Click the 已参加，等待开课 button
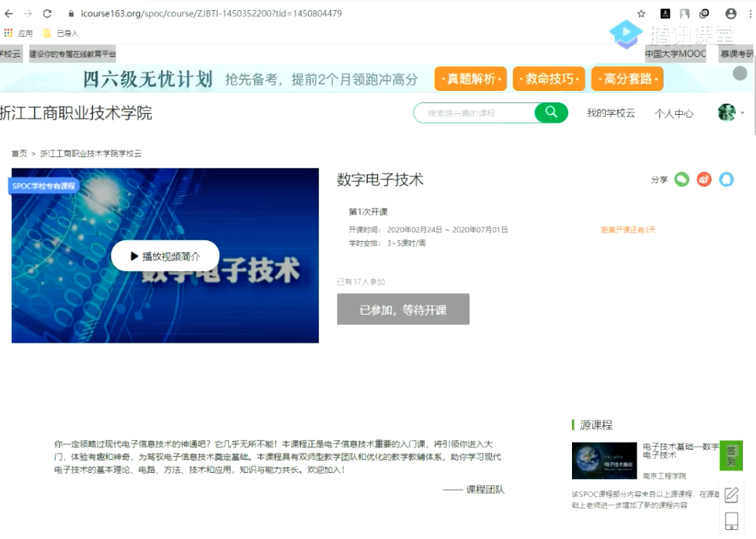 (403, 310)
